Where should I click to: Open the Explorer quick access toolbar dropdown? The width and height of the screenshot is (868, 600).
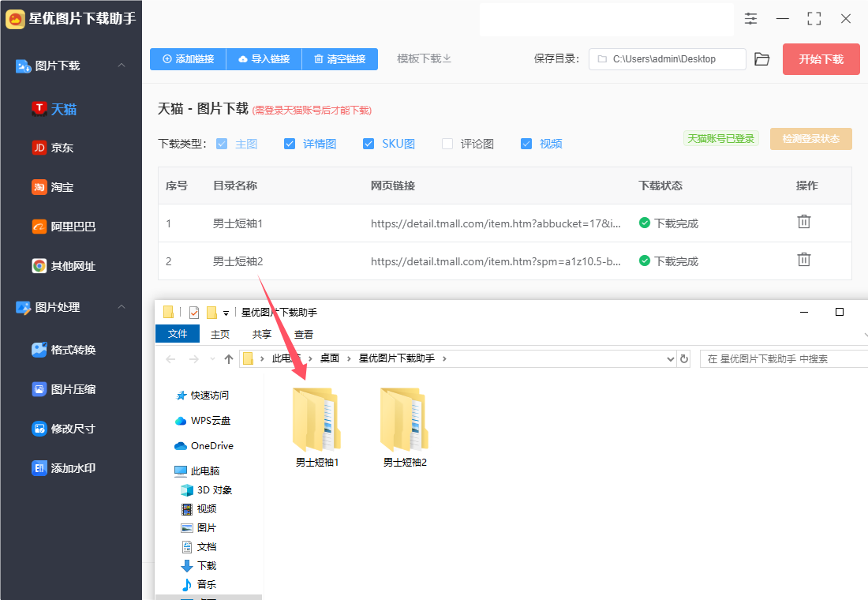(226, 313)
